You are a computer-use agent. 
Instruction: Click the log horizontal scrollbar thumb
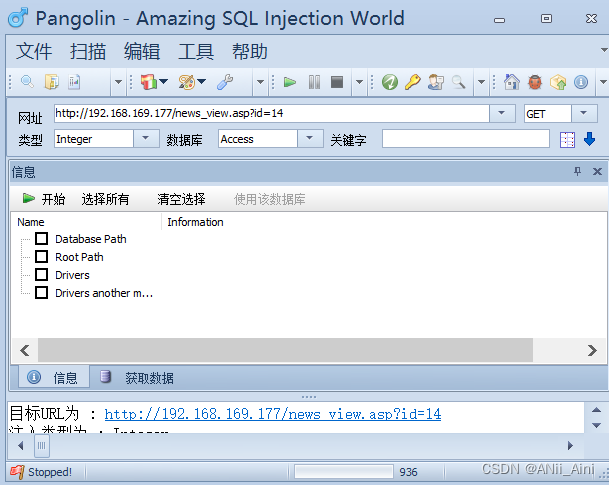[x=42, y=445]
